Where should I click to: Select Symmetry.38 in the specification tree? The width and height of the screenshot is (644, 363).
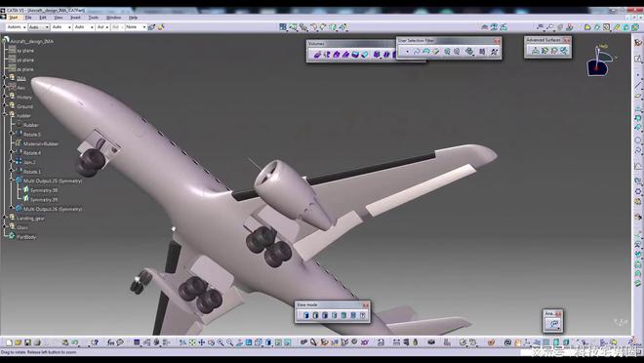44,190
